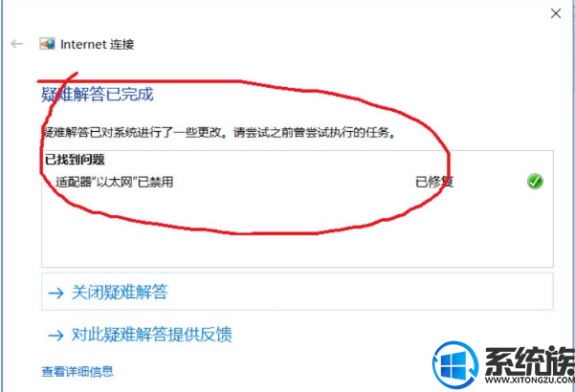
Task: Click the Internet 连接 troubleshooter icon
Action: pyautogui.click(x=47, y=44)
